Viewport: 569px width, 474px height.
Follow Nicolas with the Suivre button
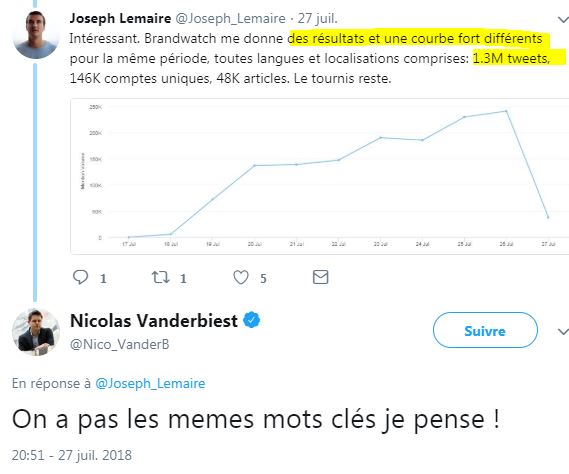coord(485,330)
